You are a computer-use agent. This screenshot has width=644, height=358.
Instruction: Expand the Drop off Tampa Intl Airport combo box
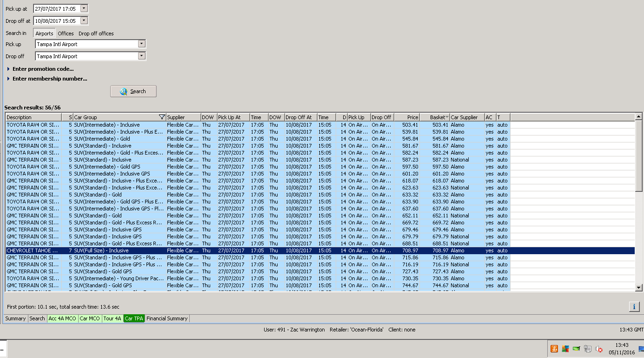point(142,56)
